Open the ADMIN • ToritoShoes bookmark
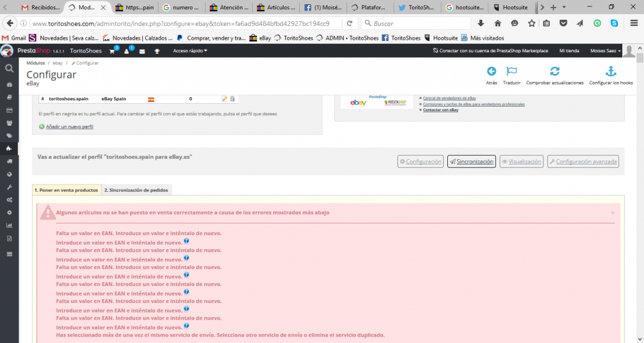The height and width of the screenshot is (343, 644). click(347, 38)
